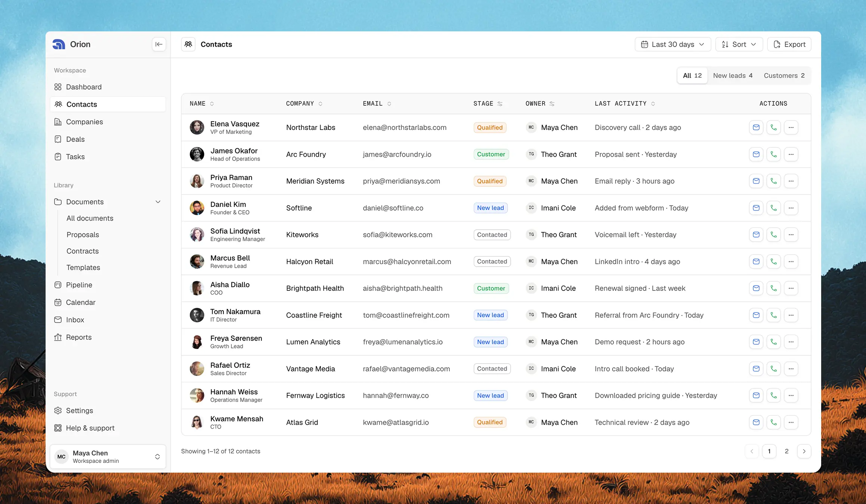Viewport: 866px width, 504px height.
Task: Go to next page with right chevron
Action: click(804, 451)
